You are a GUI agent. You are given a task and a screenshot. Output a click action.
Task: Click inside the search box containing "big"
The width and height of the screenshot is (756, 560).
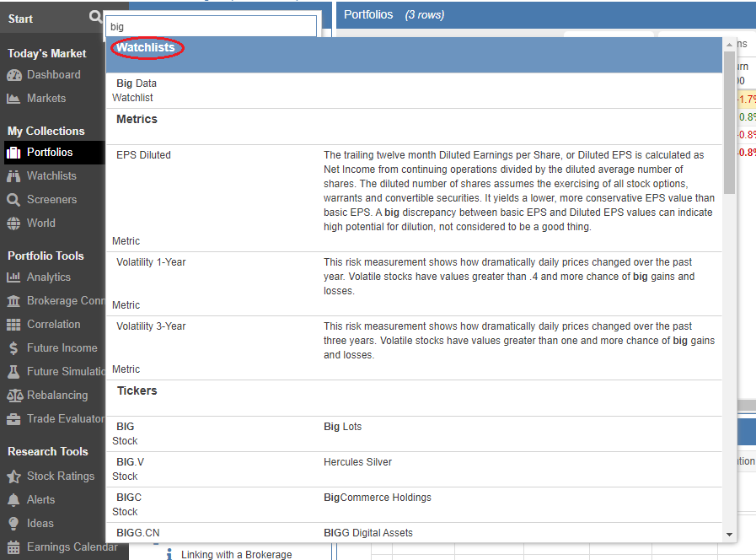coord(211,27)
